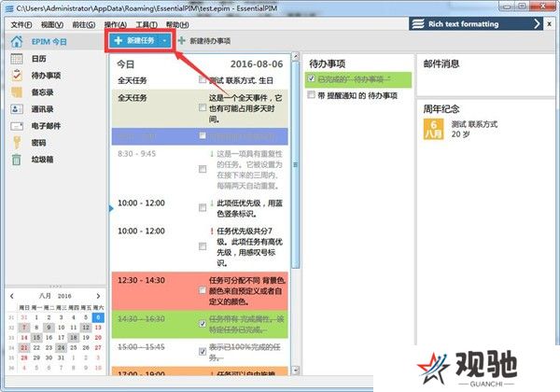Click the 周年纪念 panel heading
The height and width of the screenshot is (392, 560).
[x=441, y=109]
